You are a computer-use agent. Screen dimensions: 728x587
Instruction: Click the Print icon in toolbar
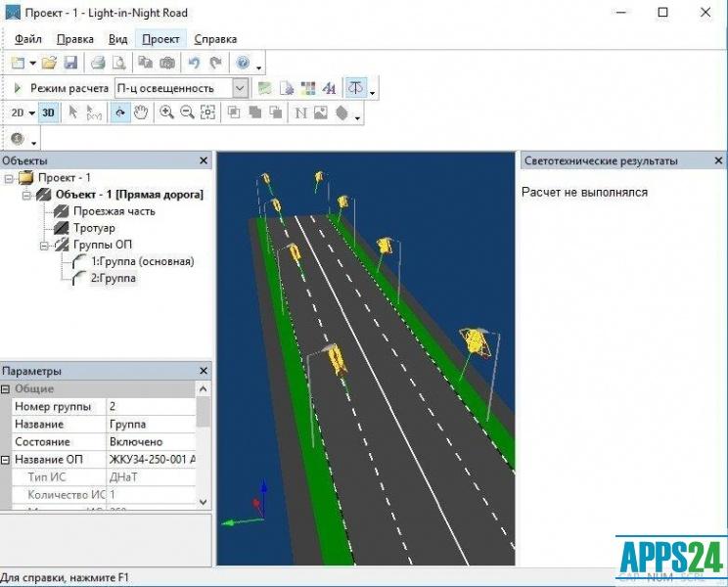pos(98,64)
